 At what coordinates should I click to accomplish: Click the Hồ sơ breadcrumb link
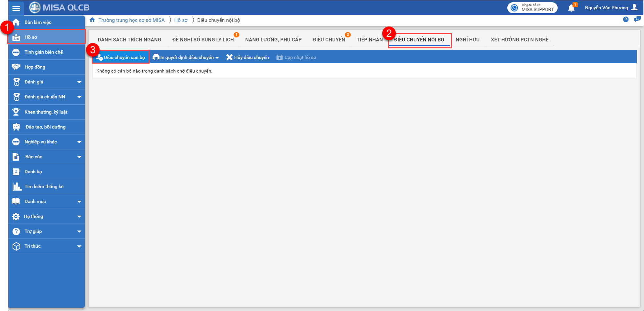(181, 20)
